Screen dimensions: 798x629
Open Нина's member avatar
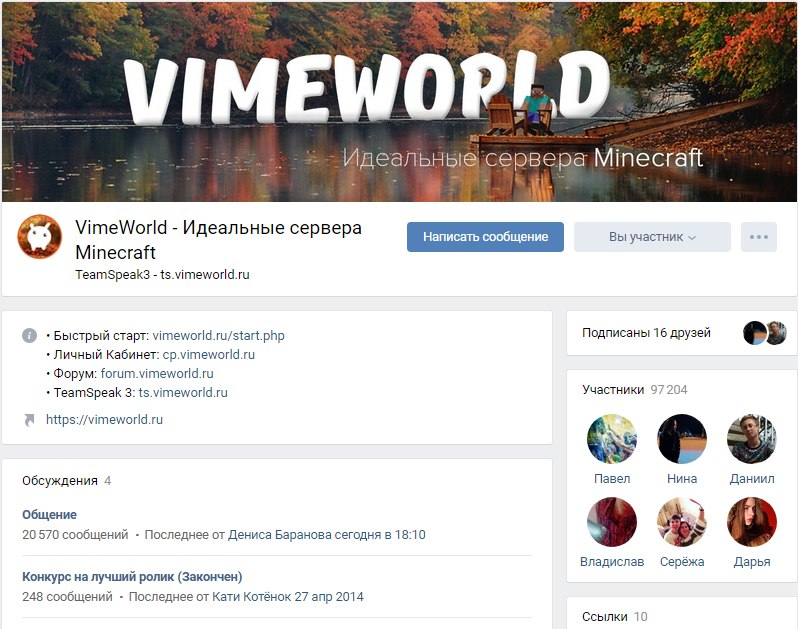coord(682,439)
